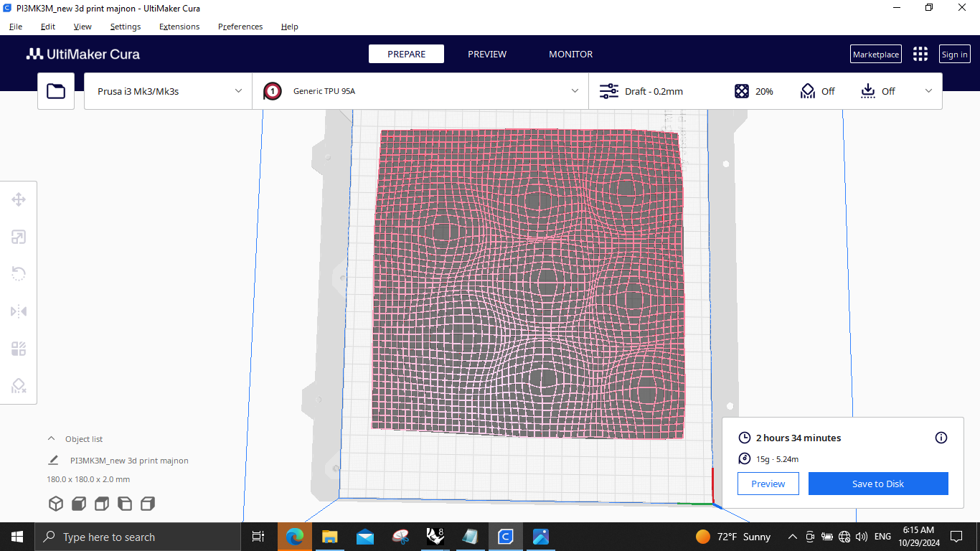The image size is (980, 551).
Task: Open the UltiMaker apps grid icon
Action: click(920, 54)
